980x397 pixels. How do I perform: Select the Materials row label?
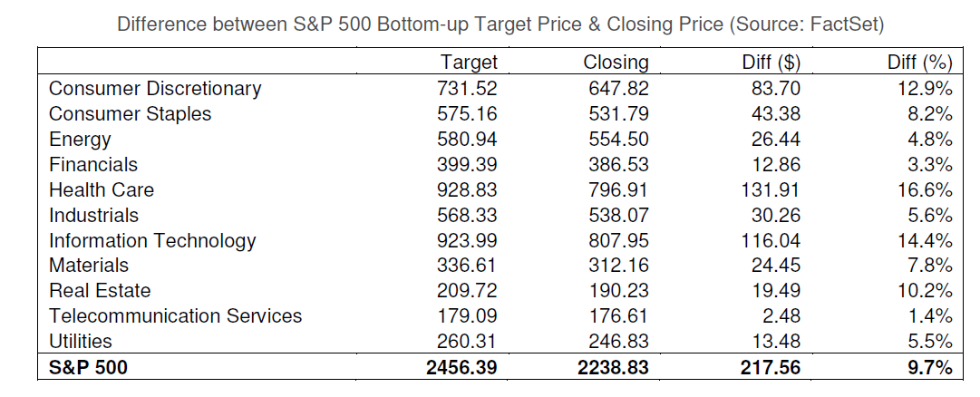pos(89,266)
